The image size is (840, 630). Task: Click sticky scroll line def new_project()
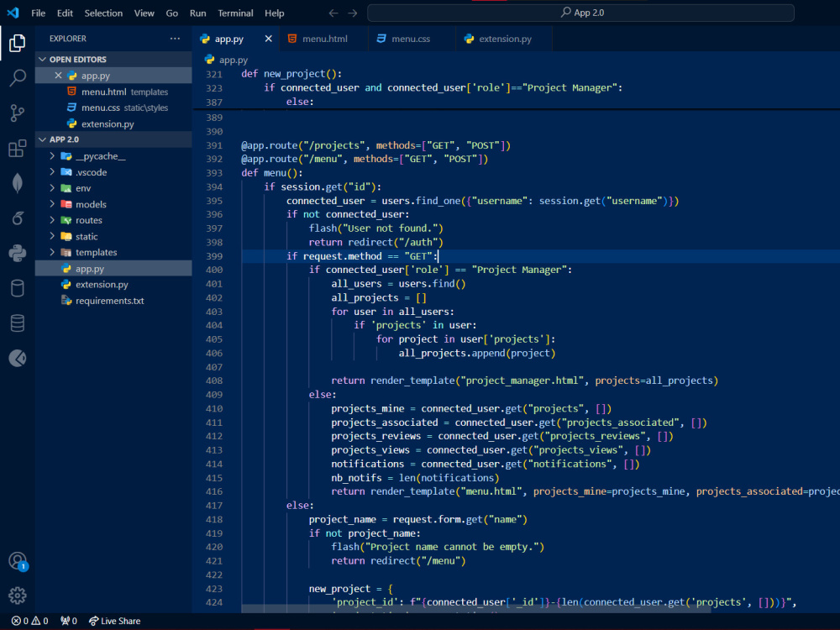291,74
